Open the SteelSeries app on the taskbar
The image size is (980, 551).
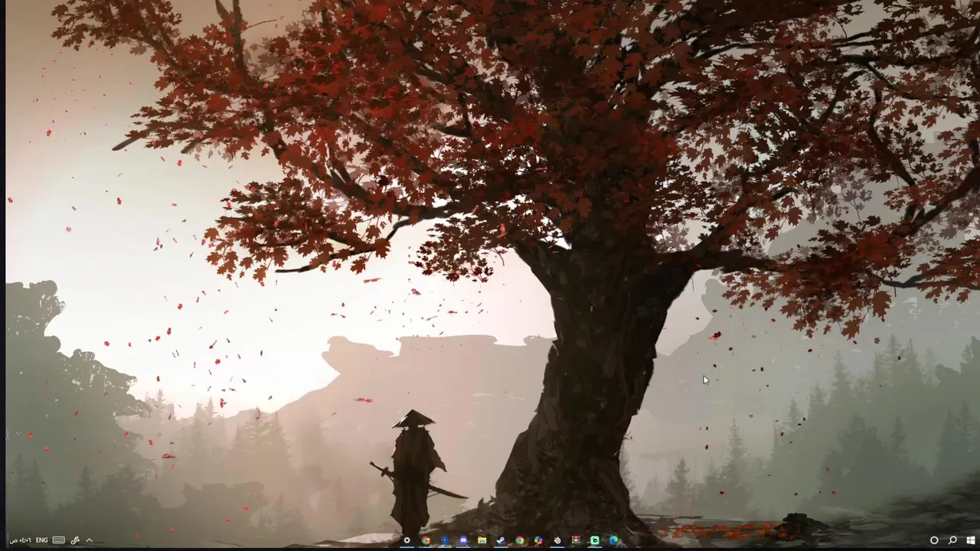pyautogui.click(x=557, y=540)
